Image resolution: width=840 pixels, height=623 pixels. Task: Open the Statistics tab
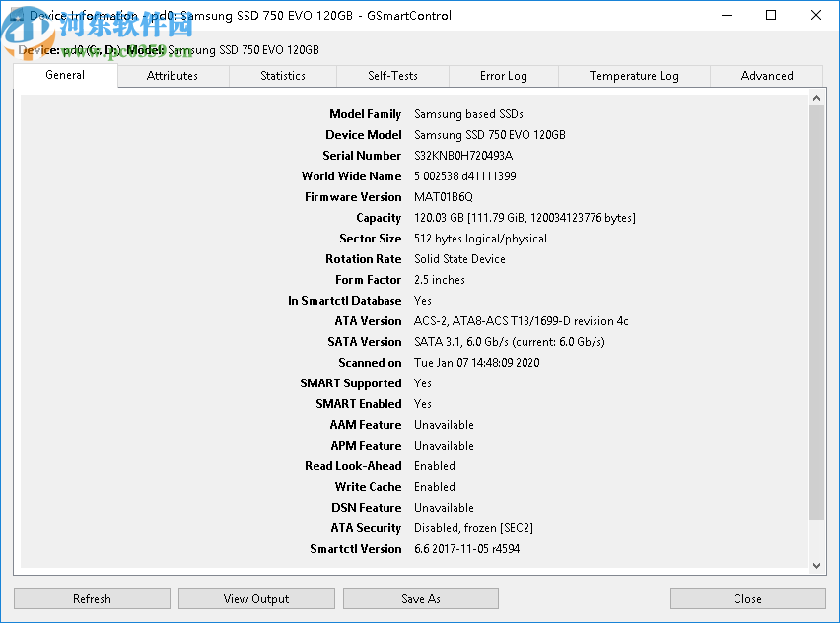(283, 76)
